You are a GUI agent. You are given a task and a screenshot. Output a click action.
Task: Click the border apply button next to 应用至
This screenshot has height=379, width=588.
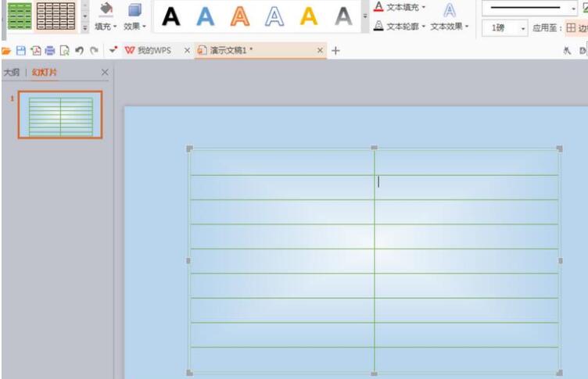point(576,27)
